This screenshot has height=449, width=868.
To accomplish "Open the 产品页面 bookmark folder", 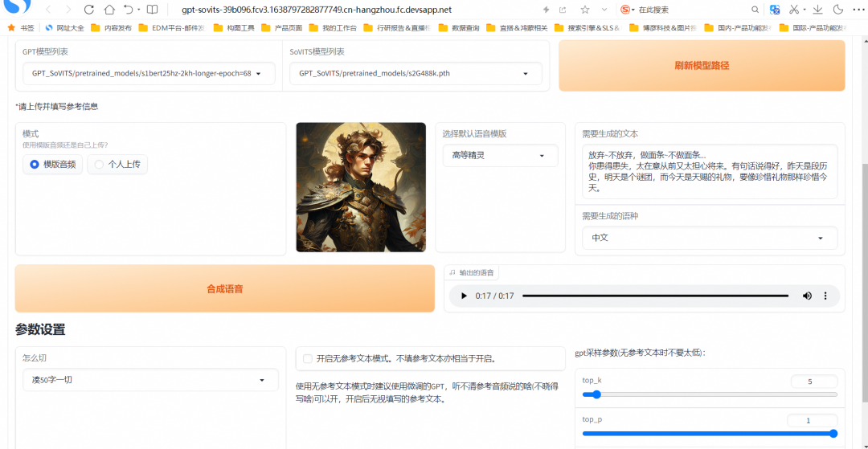I will pyautogui.click(x=282, y=27).
